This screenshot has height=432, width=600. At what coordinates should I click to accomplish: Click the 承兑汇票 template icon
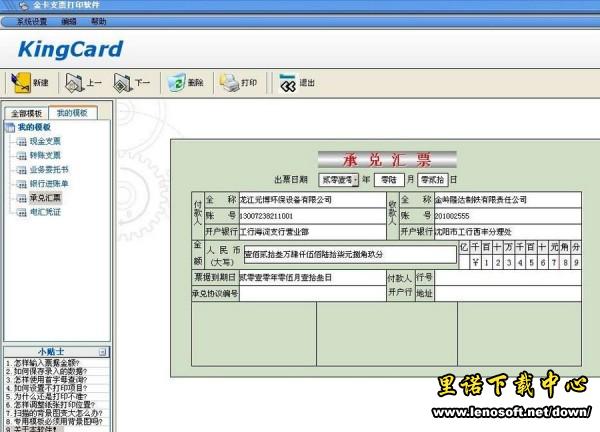tap(22, 198)
